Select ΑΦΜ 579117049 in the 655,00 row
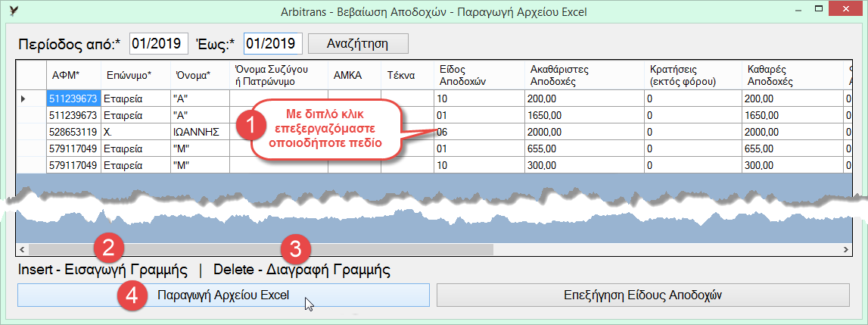The height and width of the screenshot is (325, 868). click(x=73, y=148)
